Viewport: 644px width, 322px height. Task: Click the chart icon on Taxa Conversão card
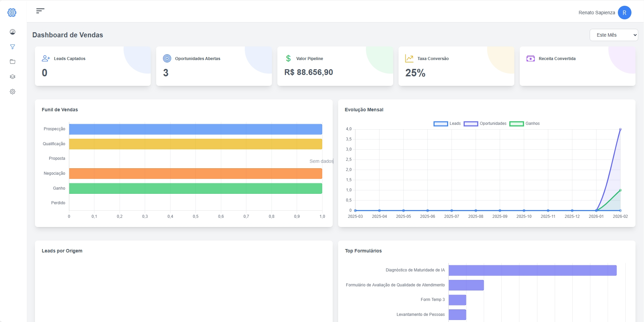point(409,58)
